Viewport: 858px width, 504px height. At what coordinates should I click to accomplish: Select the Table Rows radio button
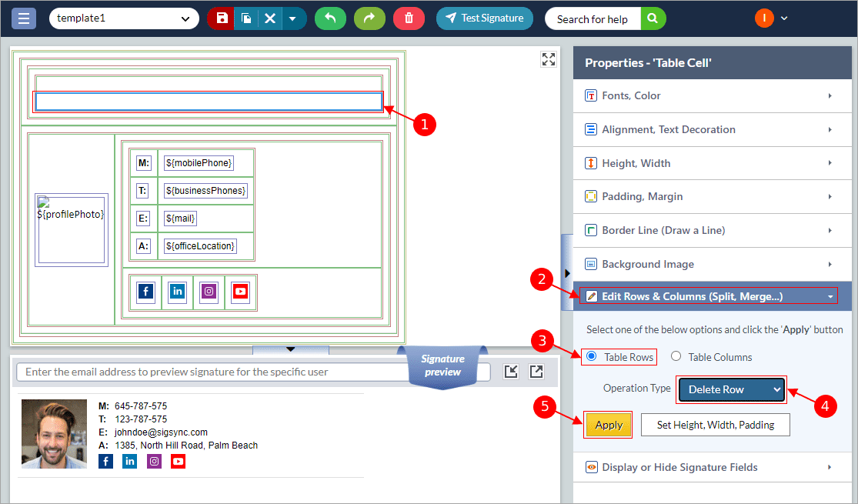592,356
